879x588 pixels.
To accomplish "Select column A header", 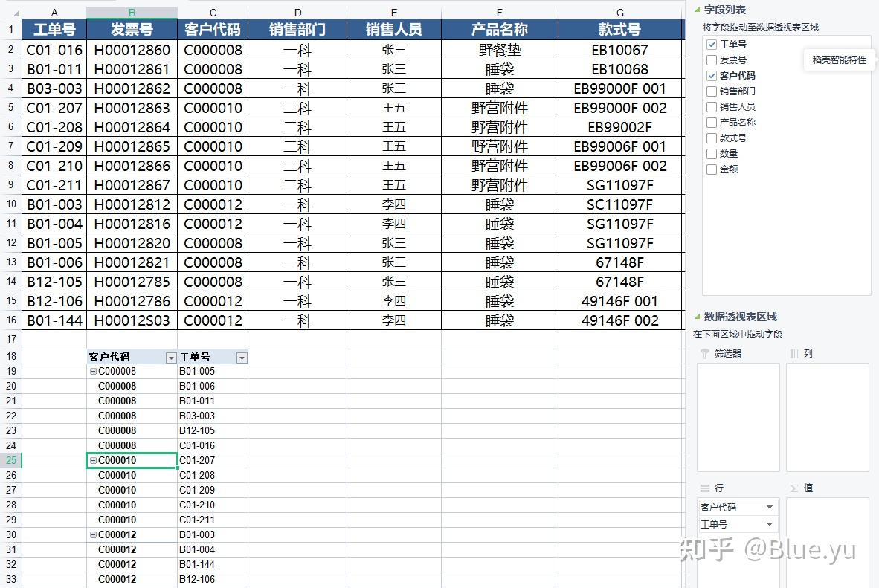I will pos(54,13).
